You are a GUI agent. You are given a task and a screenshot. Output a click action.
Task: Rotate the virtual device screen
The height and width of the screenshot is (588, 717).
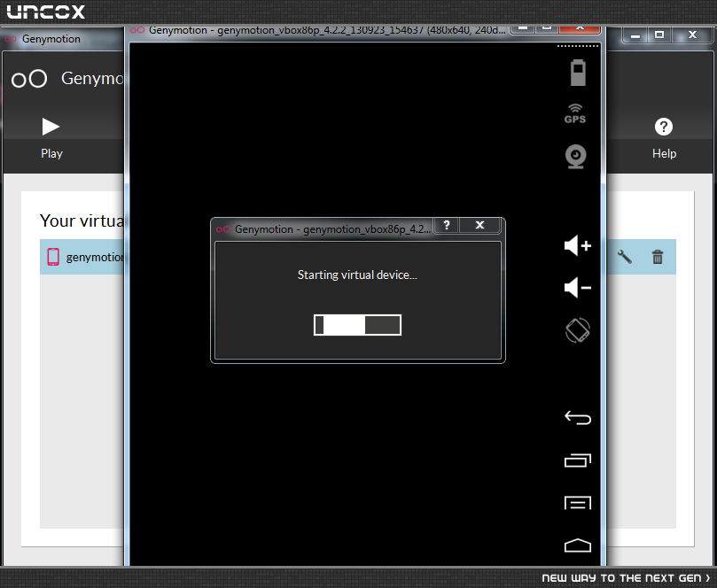pyautogui.click(x=578, y=330)
